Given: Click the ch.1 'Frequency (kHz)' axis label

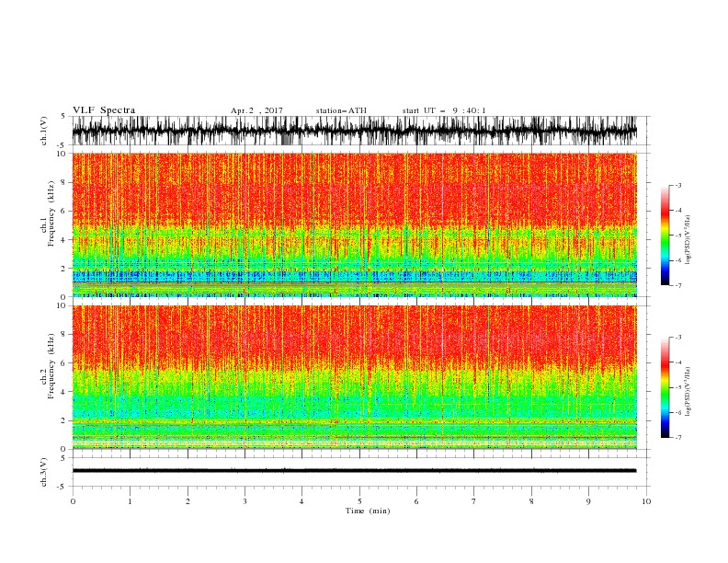Looking at the screenshot, I should 51,214.
